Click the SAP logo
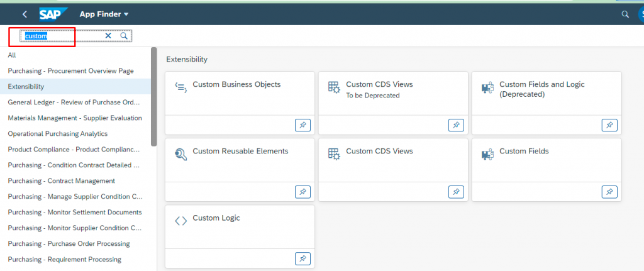 [53, 14]
